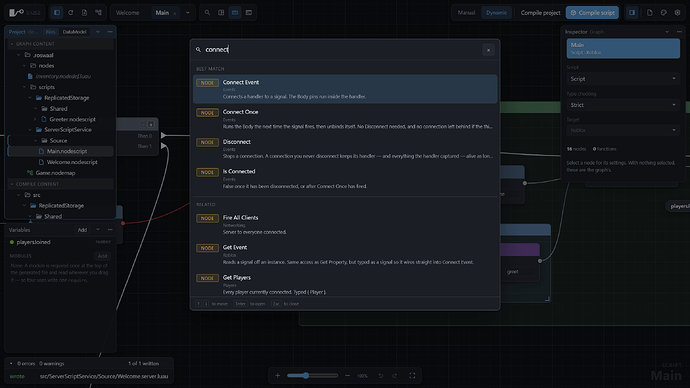Screen dimensions: 690x388
Task: Toggle the left sidebar panel icon
Action: pyautogui.click(x=57, y=13)
